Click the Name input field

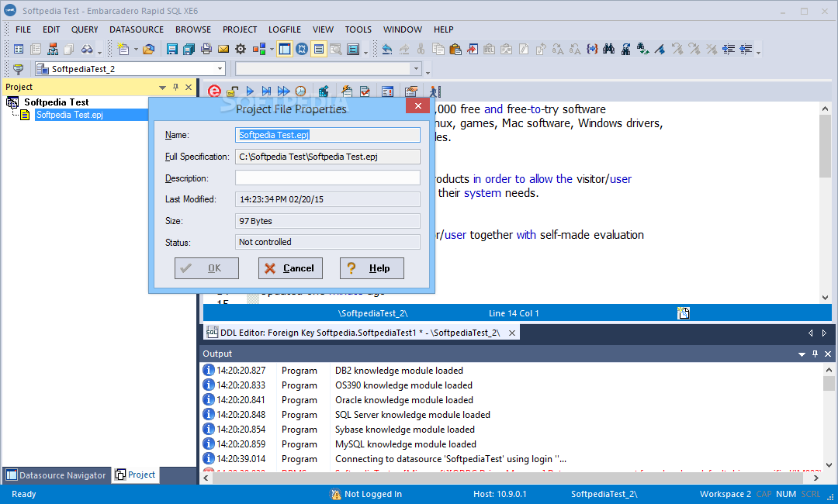click(327, 135)
